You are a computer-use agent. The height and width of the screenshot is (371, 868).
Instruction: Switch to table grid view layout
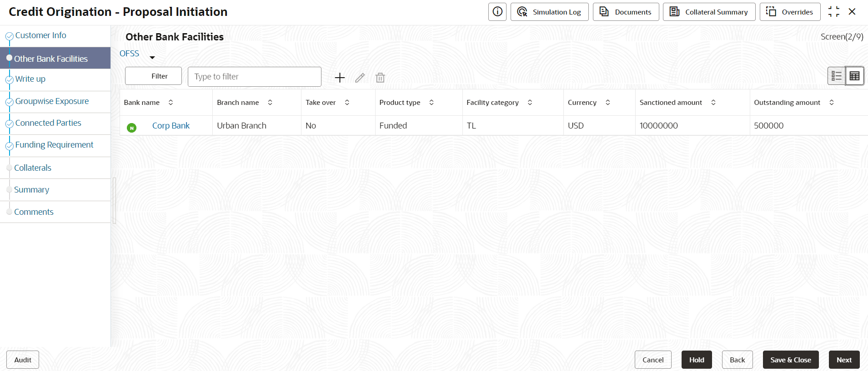point(854,76)
